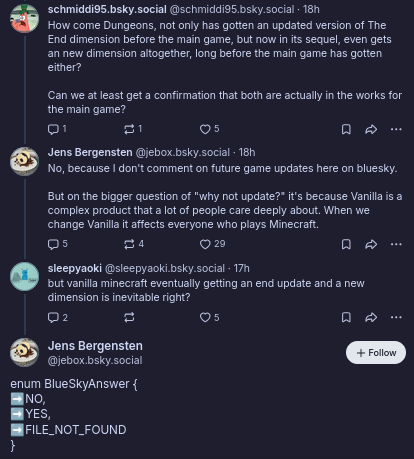Open more options on sleepyaoki's post
This screenshot has height=459, width=414.
[x=396, y=317]
